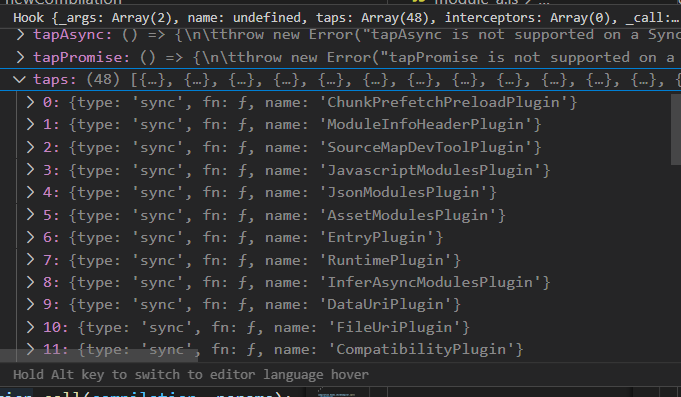
Task: Expand entry 10 FileUriPlugin
Action: click(30, 327)
